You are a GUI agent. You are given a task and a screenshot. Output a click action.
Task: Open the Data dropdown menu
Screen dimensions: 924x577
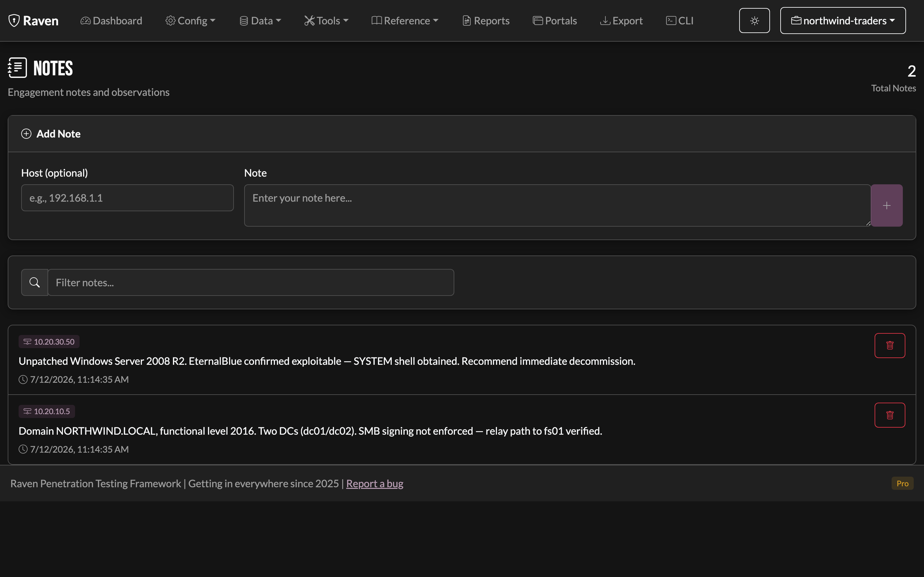pos(260,21)
